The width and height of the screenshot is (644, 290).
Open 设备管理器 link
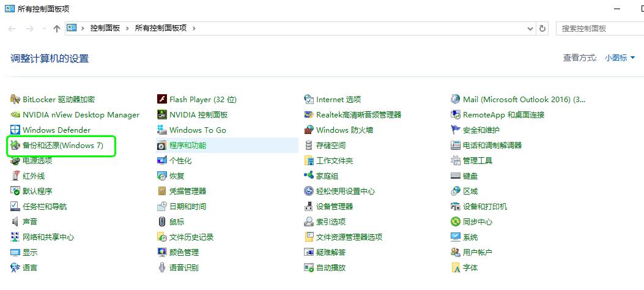point(335,206)
